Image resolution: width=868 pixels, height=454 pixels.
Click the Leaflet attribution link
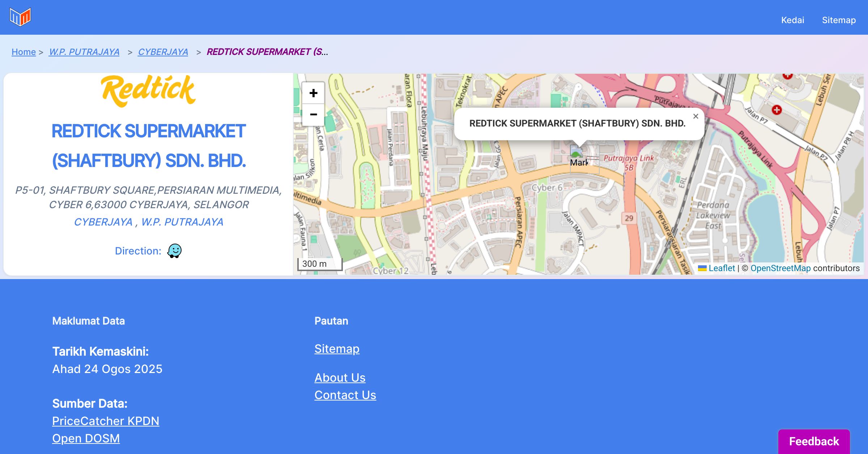click(721, 268)
